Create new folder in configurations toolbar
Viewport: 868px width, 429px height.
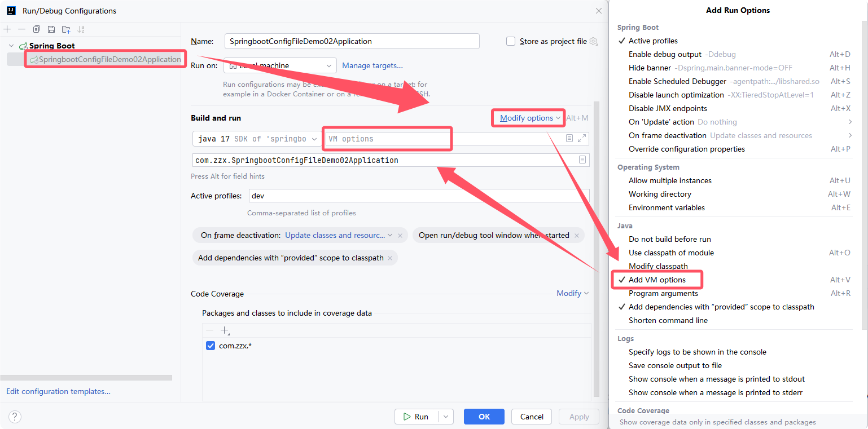[67, 29]
